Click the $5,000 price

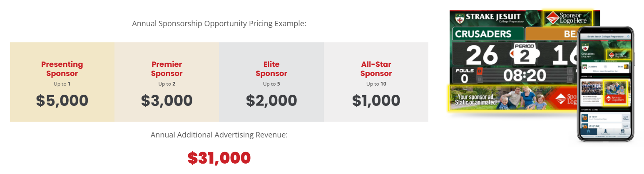coord(62,100)
